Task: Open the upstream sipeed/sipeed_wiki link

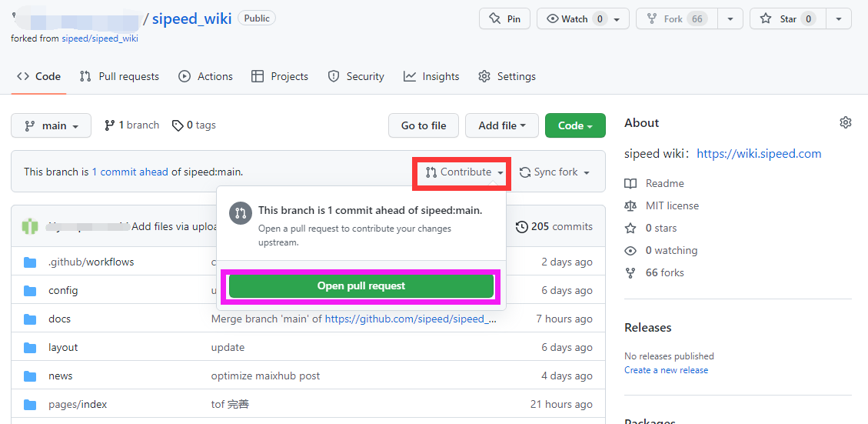Action: [100, 38]
